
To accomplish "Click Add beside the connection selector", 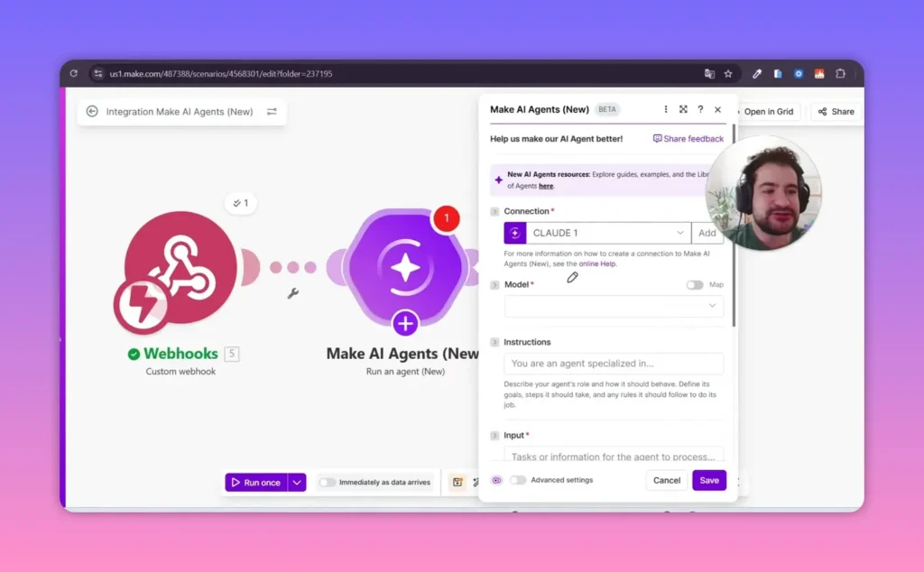I will 708,233.
